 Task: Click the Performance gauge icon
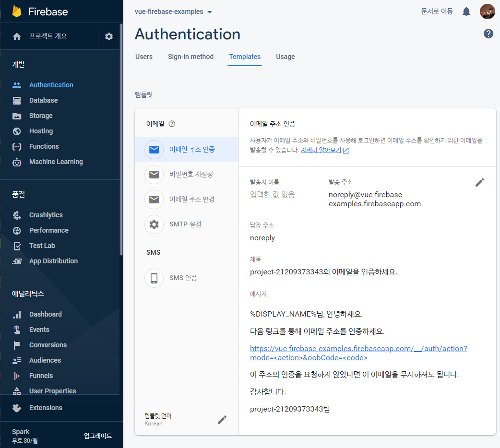17,231
